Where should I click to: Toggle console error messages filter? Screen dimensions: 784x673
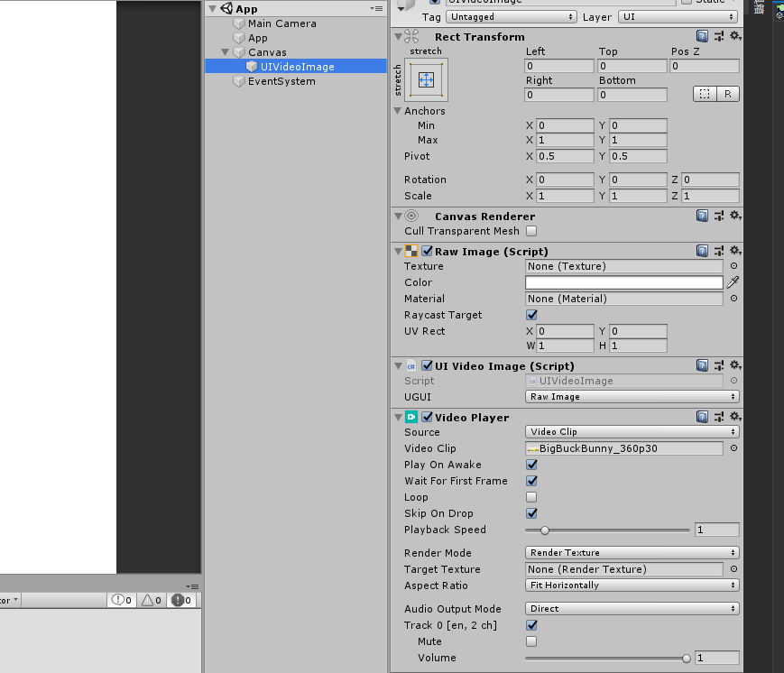tap(181, 600)
